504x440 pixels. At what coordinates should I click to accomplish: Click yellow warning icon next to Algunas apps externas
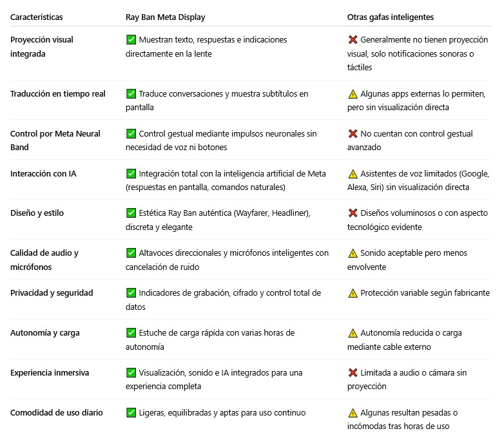(x=353, y=94)
